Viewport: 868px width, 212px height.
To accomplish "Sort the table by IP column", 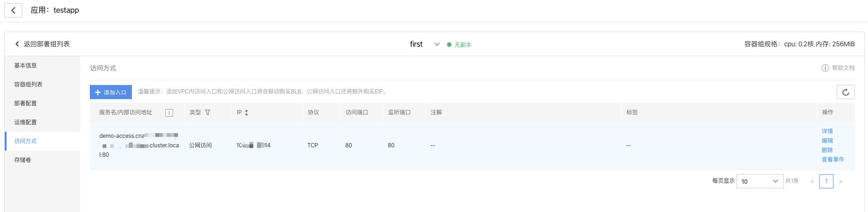I will point(246,112).
